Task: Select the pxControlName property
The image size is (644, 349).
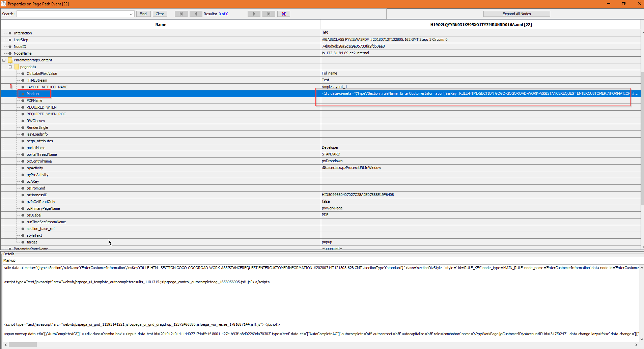Action: pos(39,161)
